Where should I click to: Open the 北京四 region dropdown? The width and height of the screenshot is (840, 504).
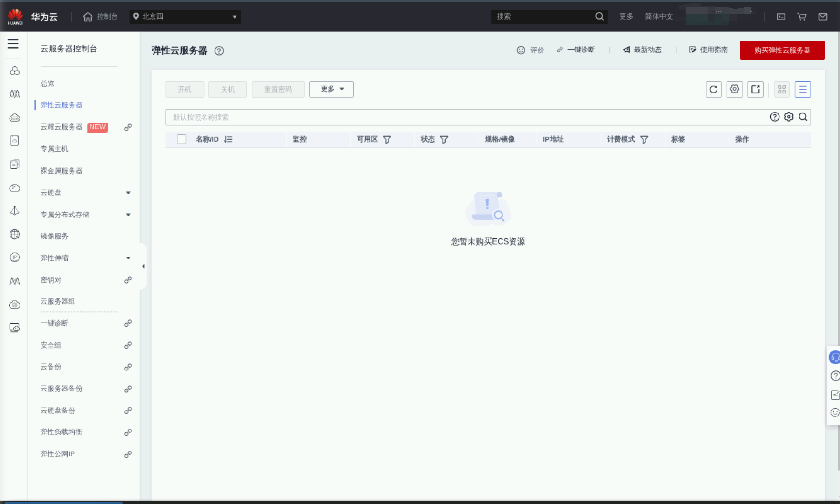click(185, 17)
